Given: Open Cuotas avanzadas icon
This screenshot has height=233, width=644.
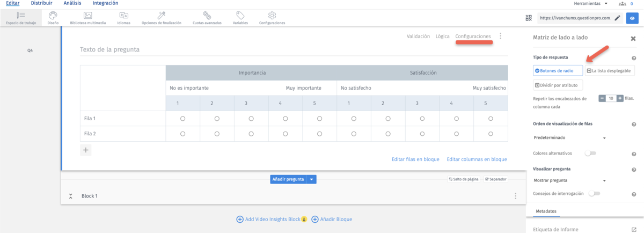Looking at the screenshot, I should [x=207, y=16].
